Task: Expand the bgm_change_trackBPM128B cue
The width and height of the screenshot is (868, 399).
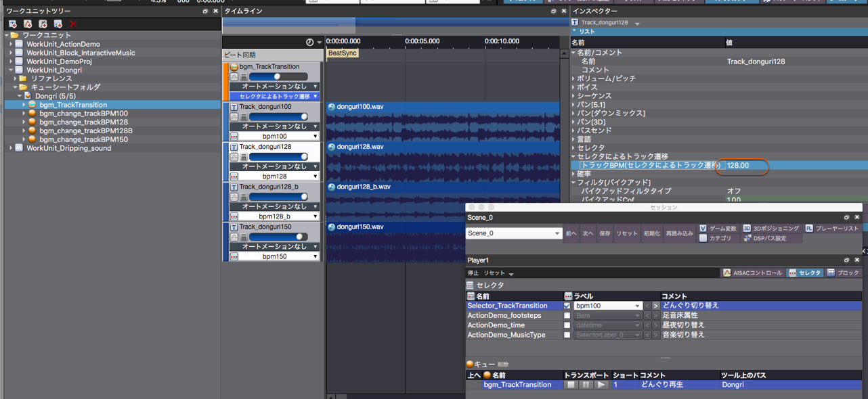Action: pyautogui.click(x=24, y=131)
